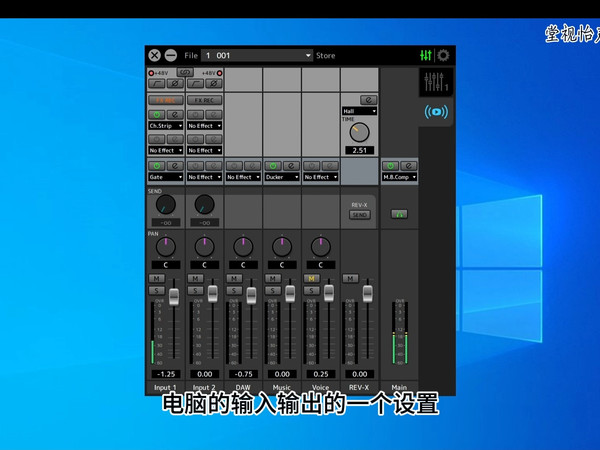Open Voice channel No Effect dropdown
600x450 pixels.
(x=321, y=177)
